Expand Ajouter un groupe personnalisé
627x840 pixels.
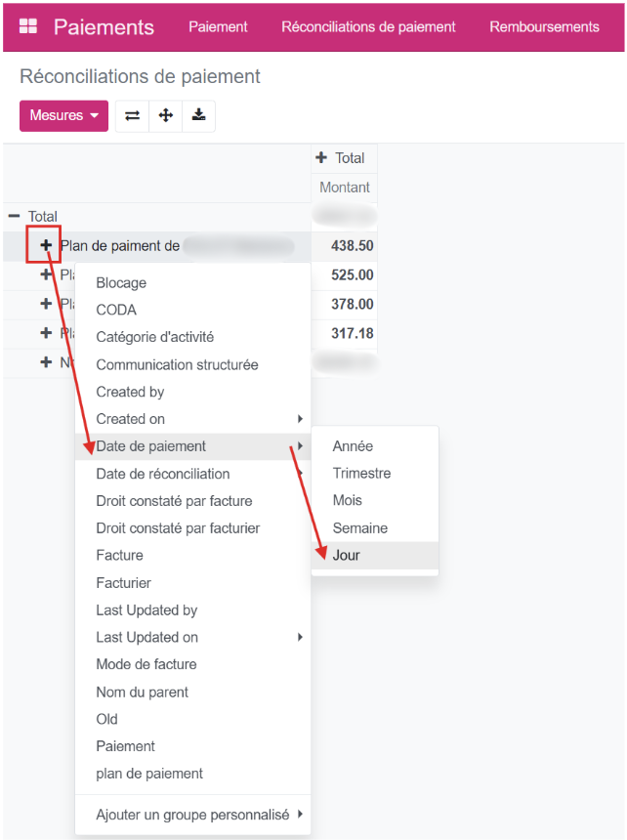point(193,814)
